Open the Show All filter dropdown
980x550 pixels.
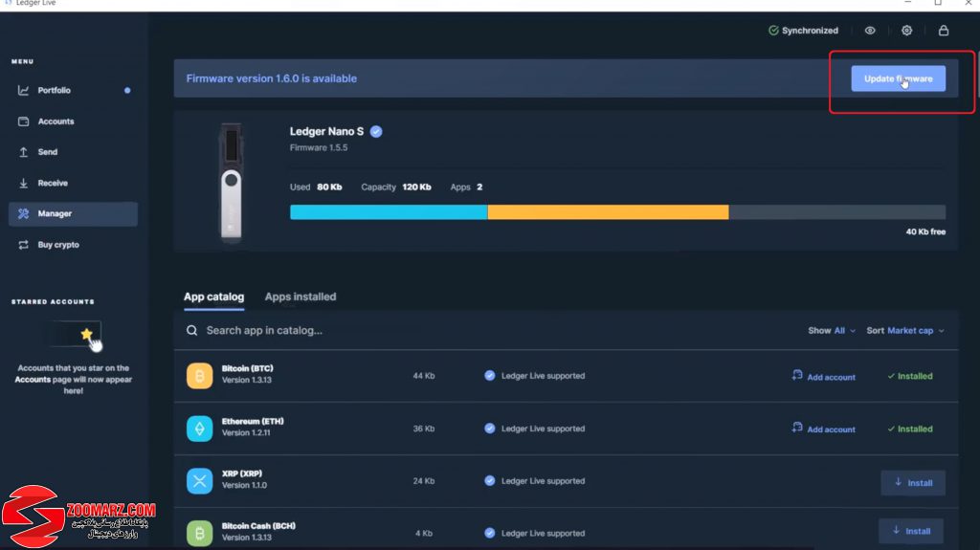(832, 331)
